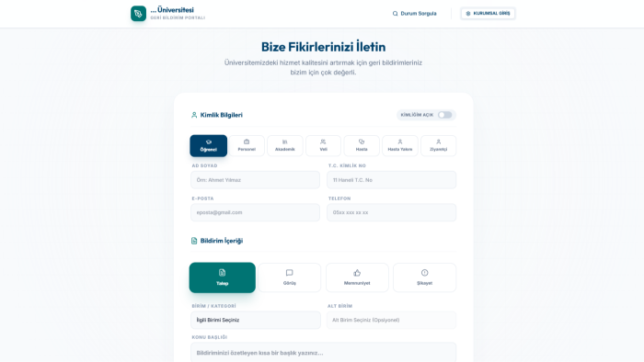644x362 pixels.
Task: Focus the Konu Başlığı input field
Action: tap(323, 352)
